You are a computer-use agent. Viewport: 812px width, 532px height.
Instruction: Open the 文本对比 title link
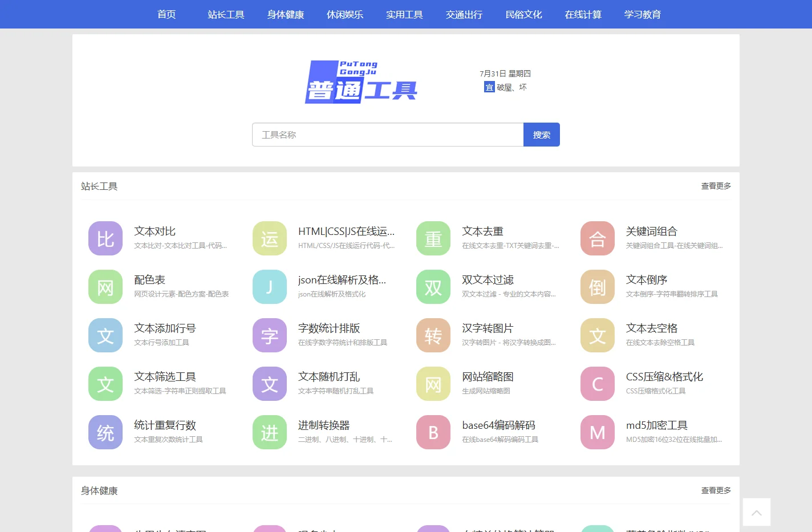coord(155,231)
